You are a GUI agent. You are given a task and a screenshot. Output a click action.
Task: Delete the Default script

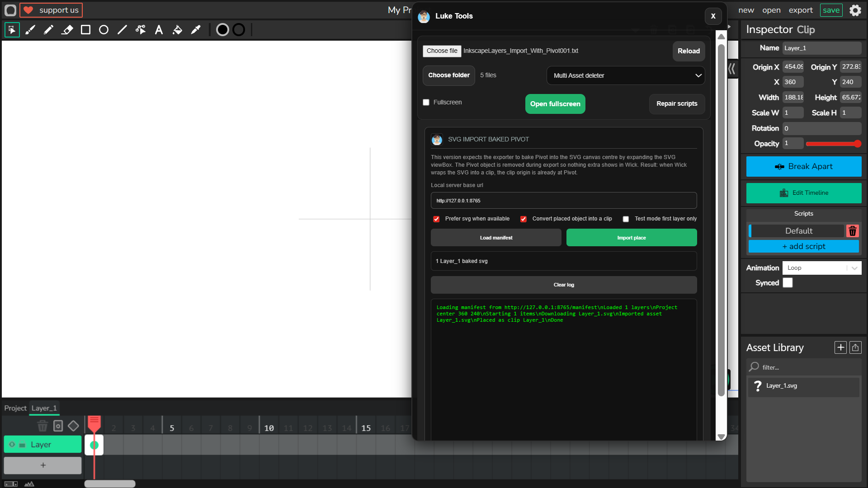852,231
